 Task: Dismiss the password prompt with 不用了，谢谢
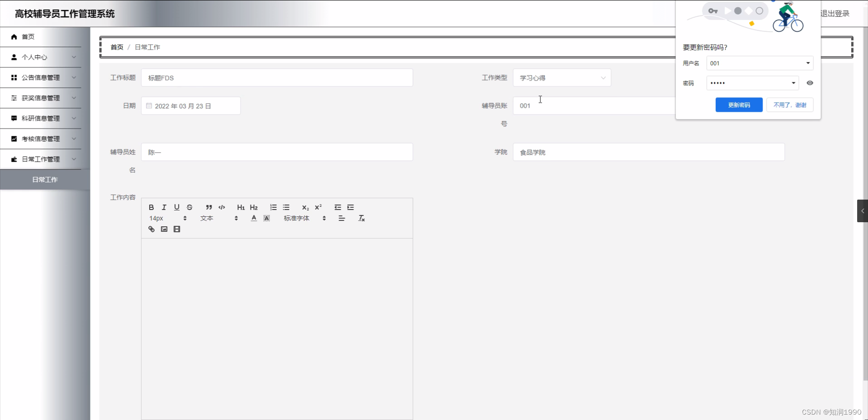(790, 105)
